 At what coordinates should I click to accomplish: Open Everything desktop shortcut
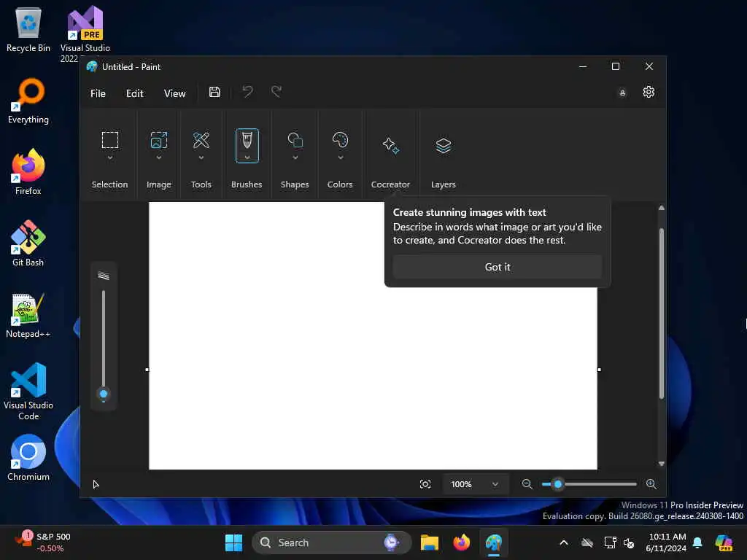(28, 101)
